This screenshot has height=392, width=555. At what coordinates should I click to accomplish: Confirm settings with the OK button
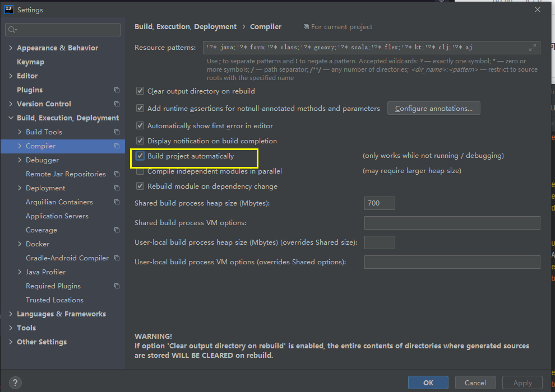coord(428,382)
